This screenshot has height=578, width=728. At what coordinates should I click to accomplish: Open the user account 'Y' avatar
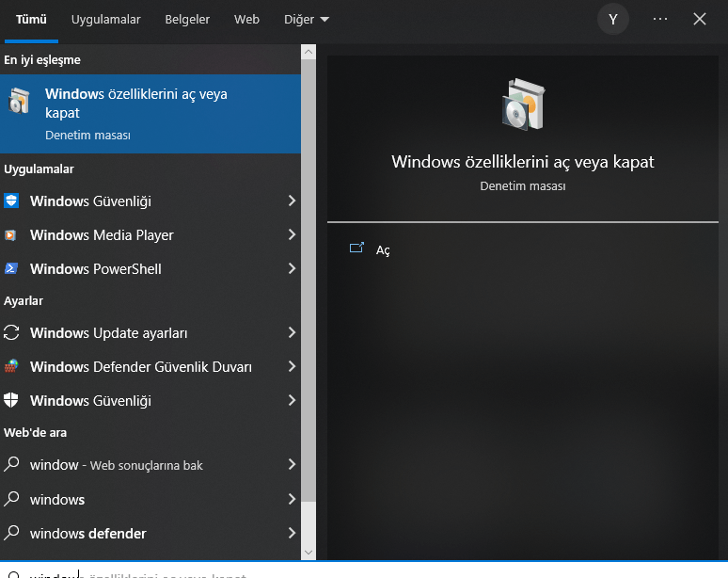(x=613, y=19)
